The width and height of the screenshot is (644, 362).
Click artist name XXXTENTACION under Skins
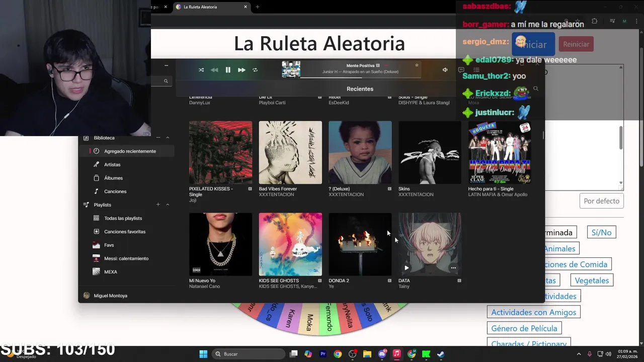click(x=416, y=195)
